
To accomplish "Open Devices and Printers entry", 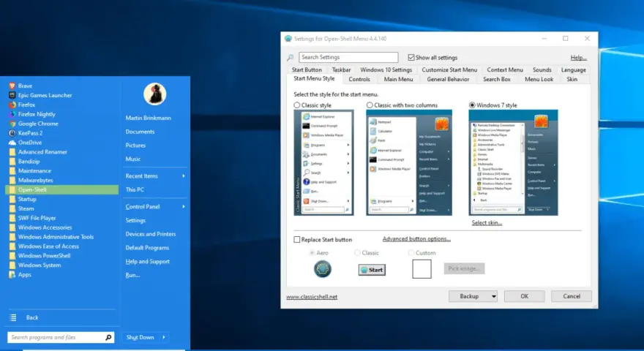I will click(150, 234).
